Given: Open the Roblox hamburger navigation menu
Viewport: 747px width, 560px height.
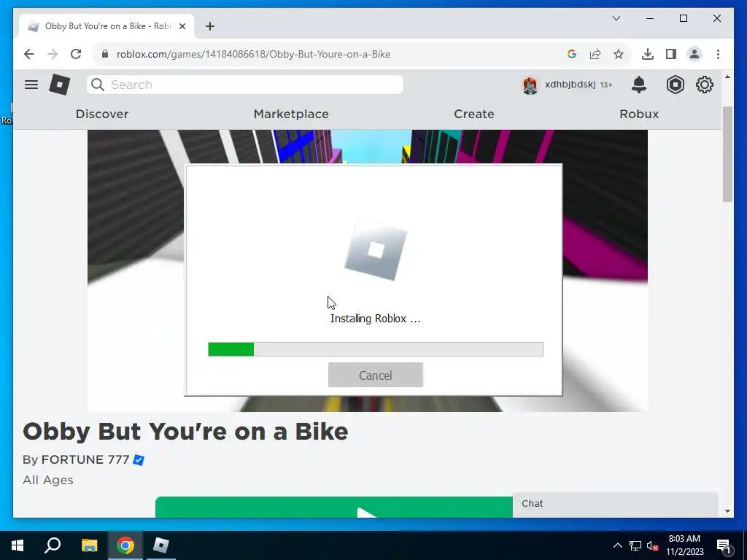Looking at the screenshot, I should point(31,85).
